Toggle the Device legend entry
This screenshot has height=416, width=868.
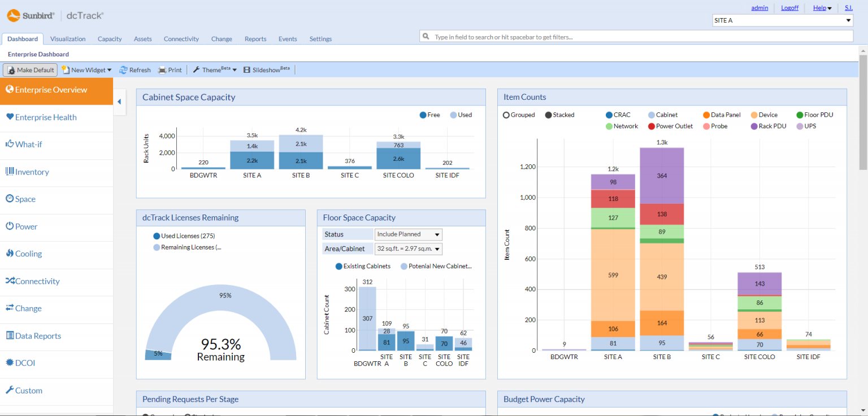point(764,115)
